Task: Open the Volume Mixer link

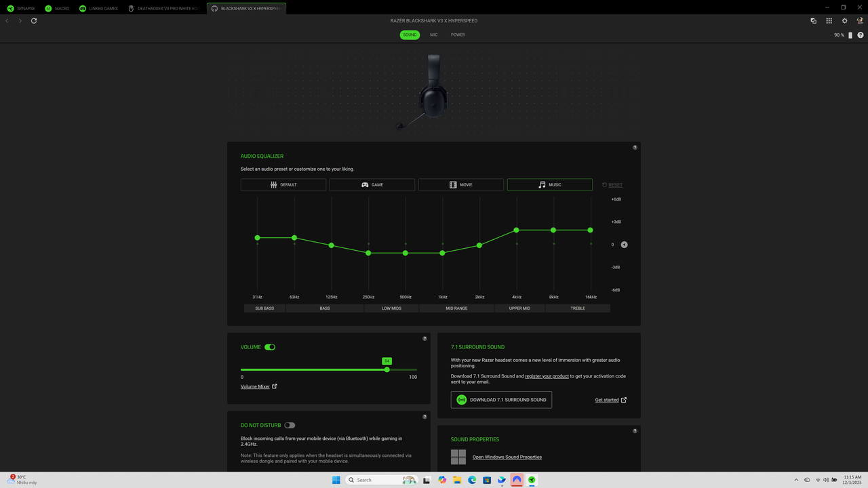Action: [x=256, y=386]
